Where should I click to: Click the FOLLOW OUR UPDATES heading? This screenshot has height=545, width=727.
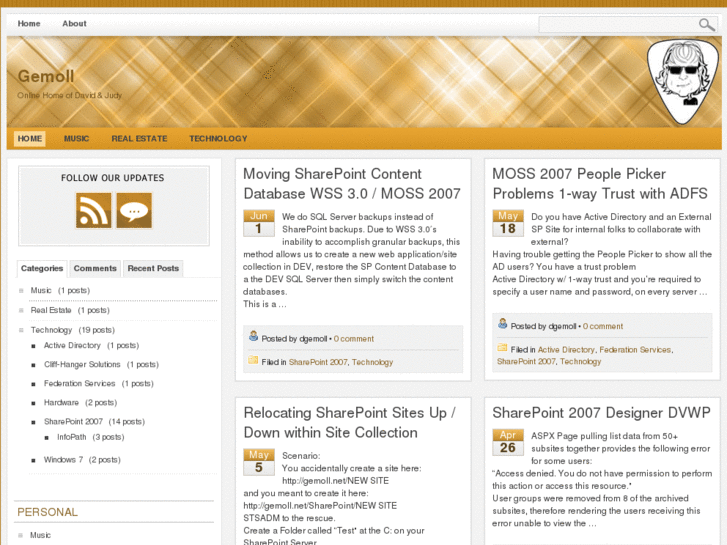pyautogui.click(x=113, y=178)
